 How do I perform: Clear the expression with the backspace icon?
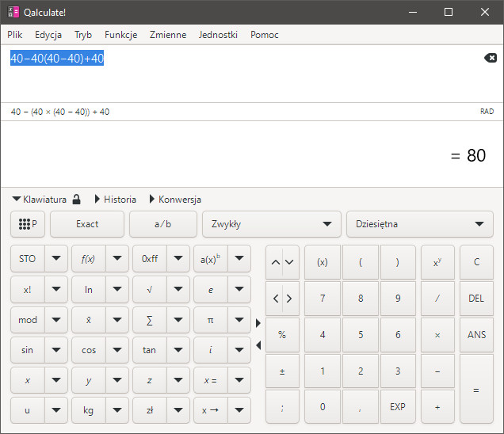491,58
